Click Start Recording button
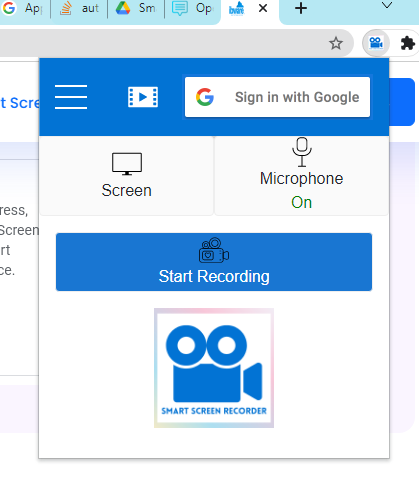 tap(214, 262)
